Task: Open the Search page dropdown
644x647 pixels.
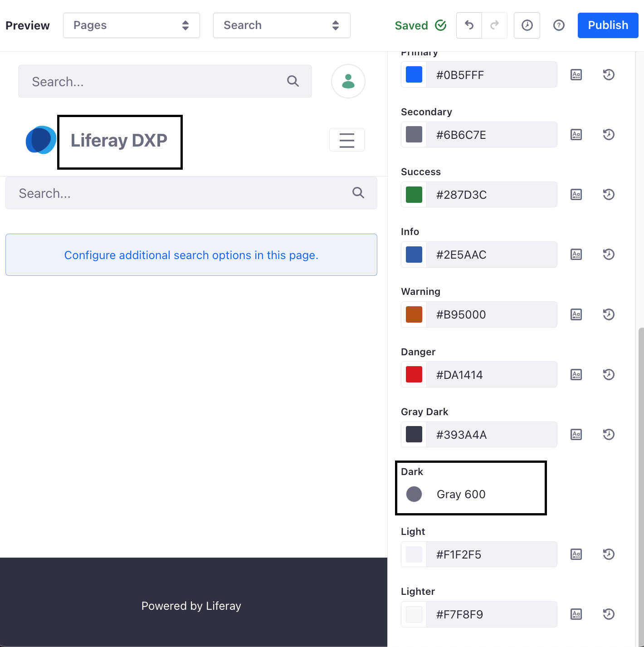Action: tap(282, 25)
